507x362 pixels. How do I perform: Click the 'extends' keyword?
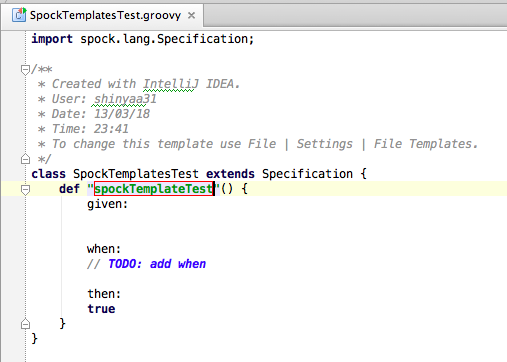click(230, 174)
